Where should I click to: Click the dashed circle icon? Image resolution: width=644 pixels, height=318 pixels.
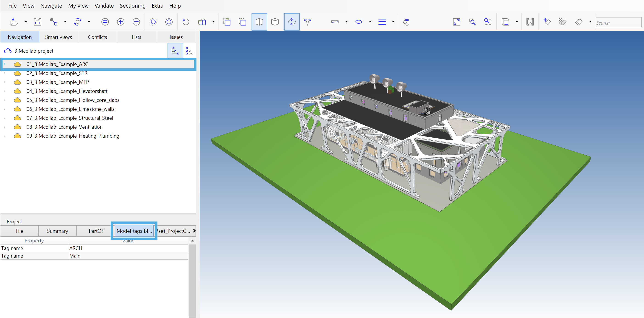[169, 22]
